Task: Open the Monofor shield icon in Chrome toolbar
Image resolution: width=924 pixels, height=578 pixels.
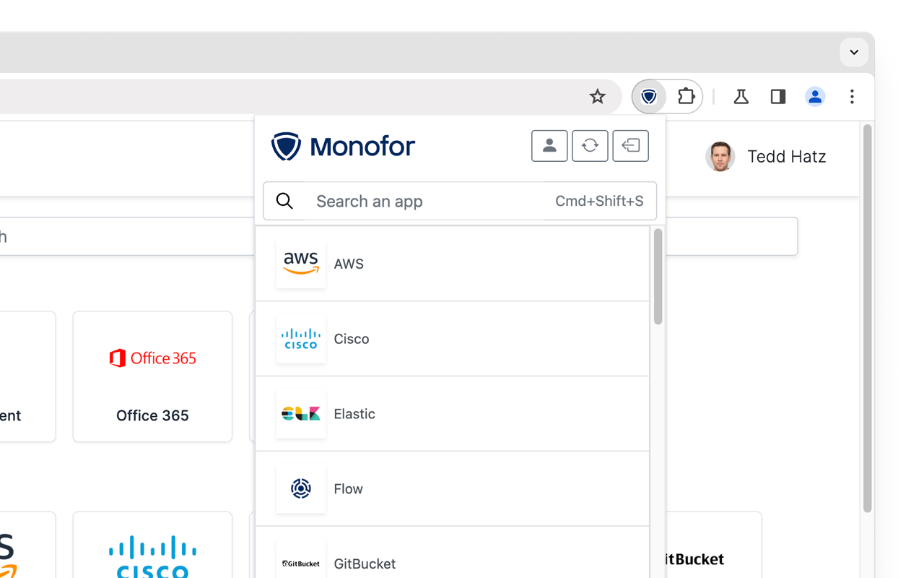Action: coord(648,96)
